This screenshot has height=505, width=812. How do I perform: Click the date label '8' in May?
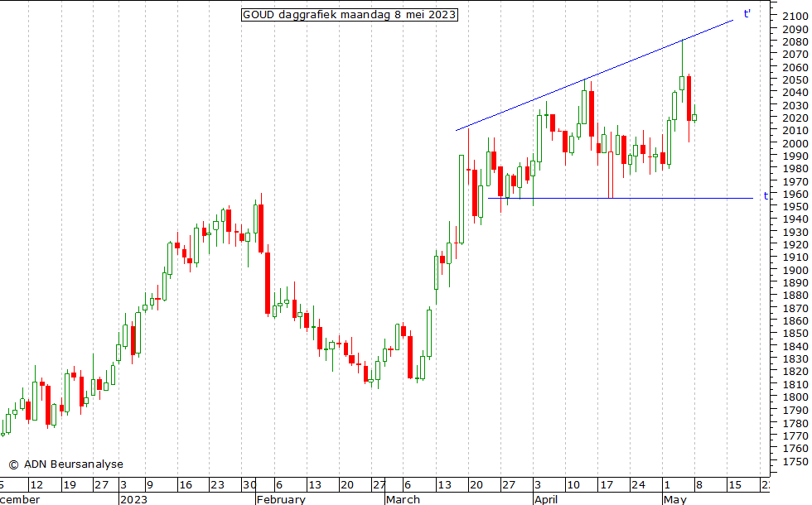[699, 485]
